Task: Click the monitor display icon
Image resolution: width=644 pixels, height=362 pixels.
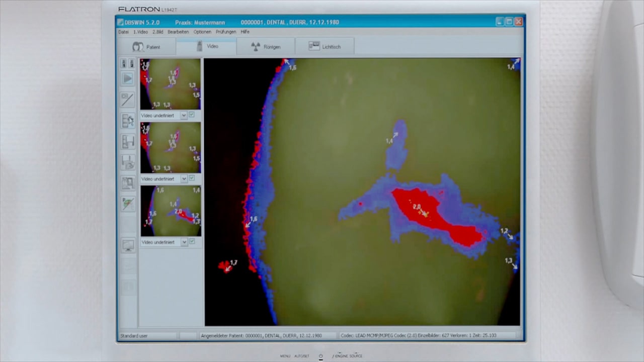Action: point(128,245)
